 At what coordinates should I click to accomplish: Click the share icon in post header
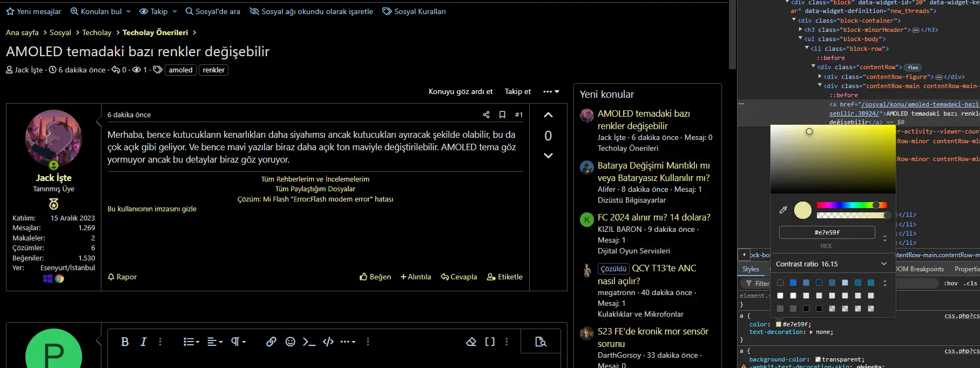pyautogui.click(x=486, y=115)
